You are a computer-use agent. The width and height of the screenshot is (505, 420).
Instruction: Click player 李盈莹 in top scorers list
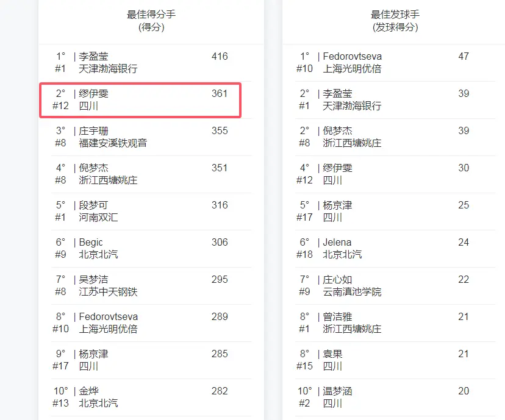pos(94,57)
